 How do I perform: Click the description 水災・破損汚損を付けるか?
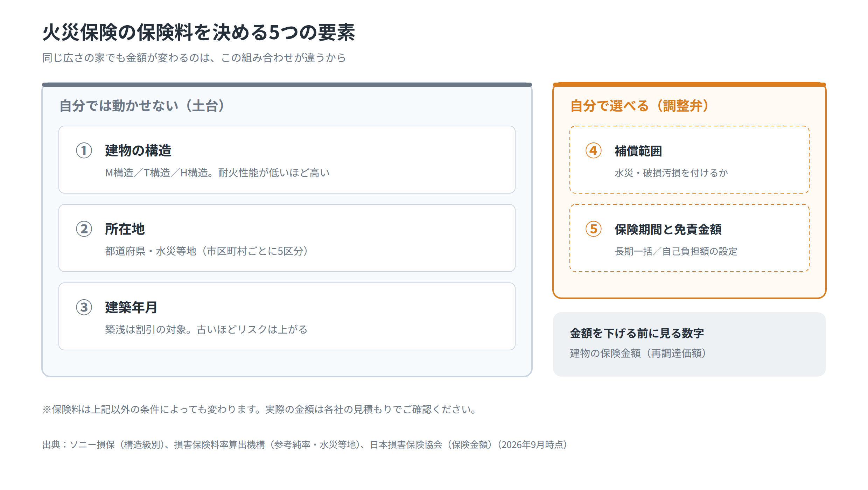(671, 173)
